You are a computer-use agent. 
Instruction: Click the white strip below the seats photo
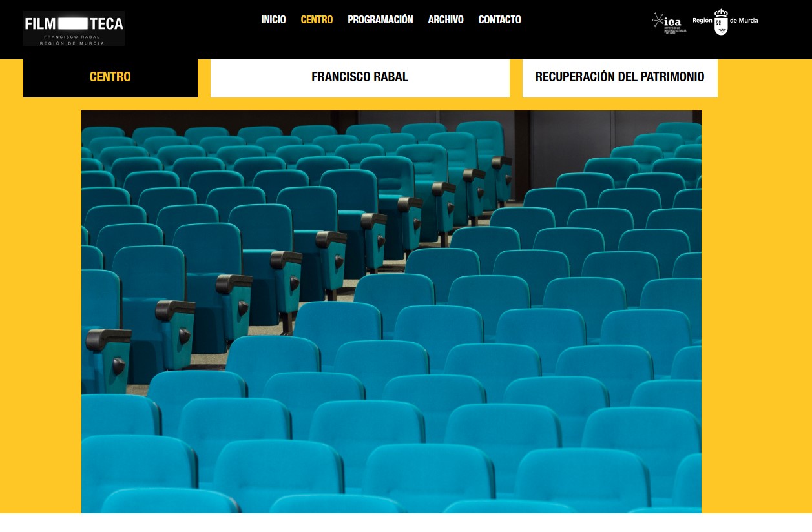(x=406, y=522)
